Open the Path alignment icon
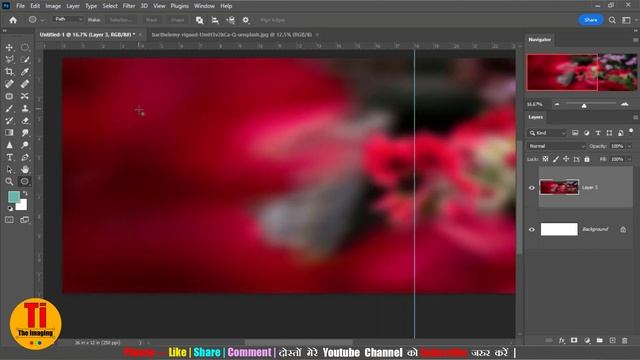 pyautogui.click(x=215, y=20)
